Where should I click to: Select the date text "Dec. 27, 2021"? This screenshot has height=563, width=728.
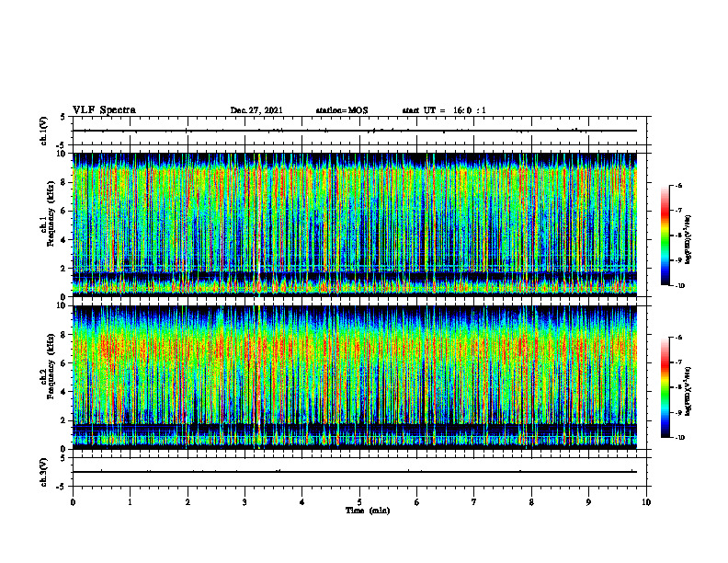(x=256, y=110)
